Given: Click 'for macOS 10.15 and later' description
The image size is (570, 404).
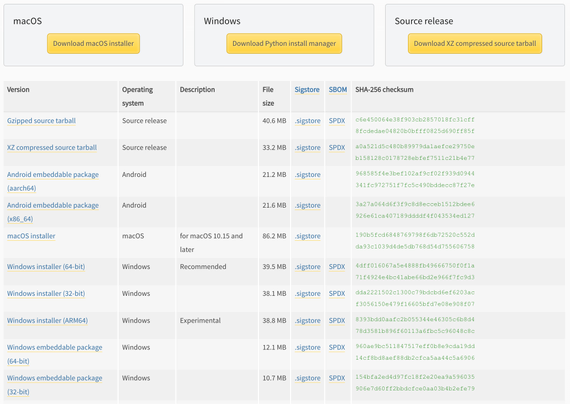Looking at the screenshot, I should [x=211, y=243].
